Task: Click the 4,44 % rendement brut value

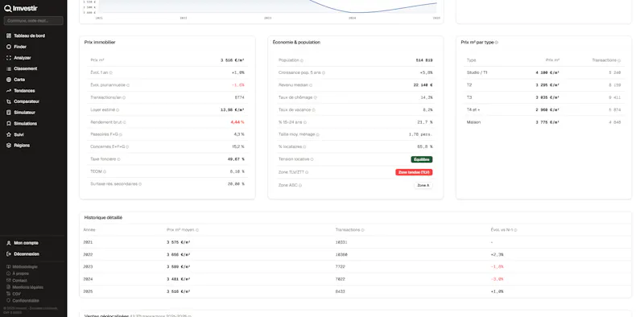Action: [x=237, y=122]
